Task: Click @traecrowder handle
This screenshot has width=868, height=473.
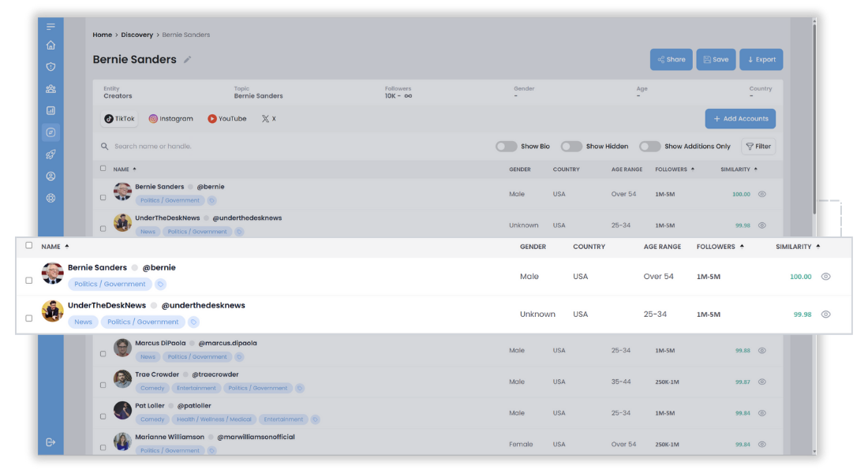Action: 215,374
